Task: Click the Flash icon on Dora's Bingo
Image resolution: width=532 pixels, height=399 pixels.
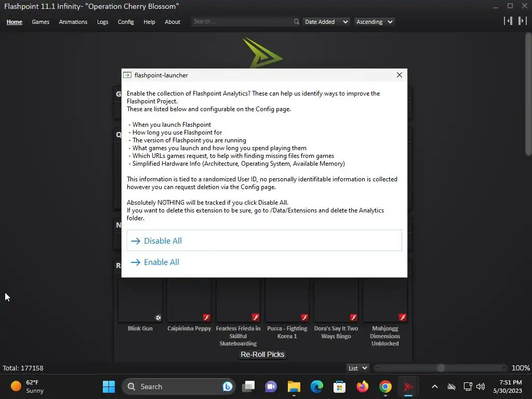Action: pyautogui.click(x=353, y=317)
